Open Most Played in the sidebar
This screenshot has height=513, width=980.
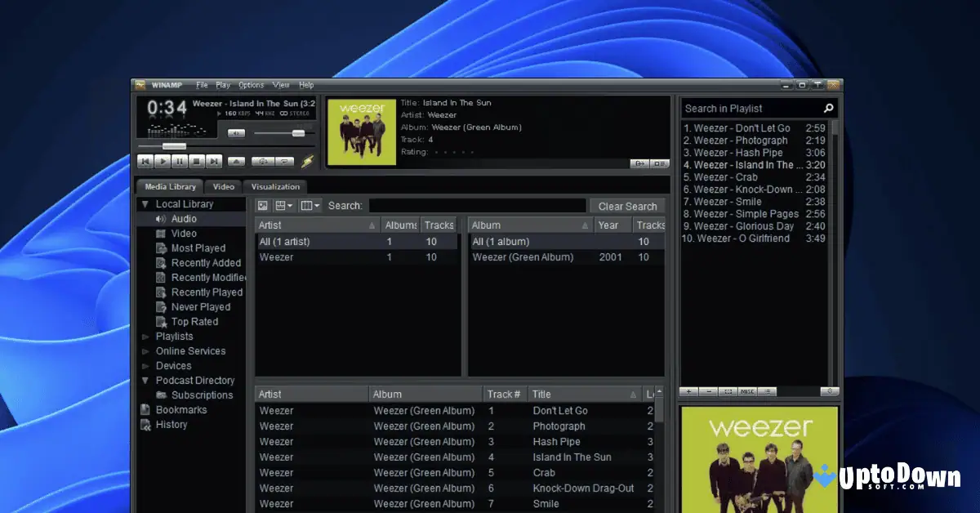(198, 248)
